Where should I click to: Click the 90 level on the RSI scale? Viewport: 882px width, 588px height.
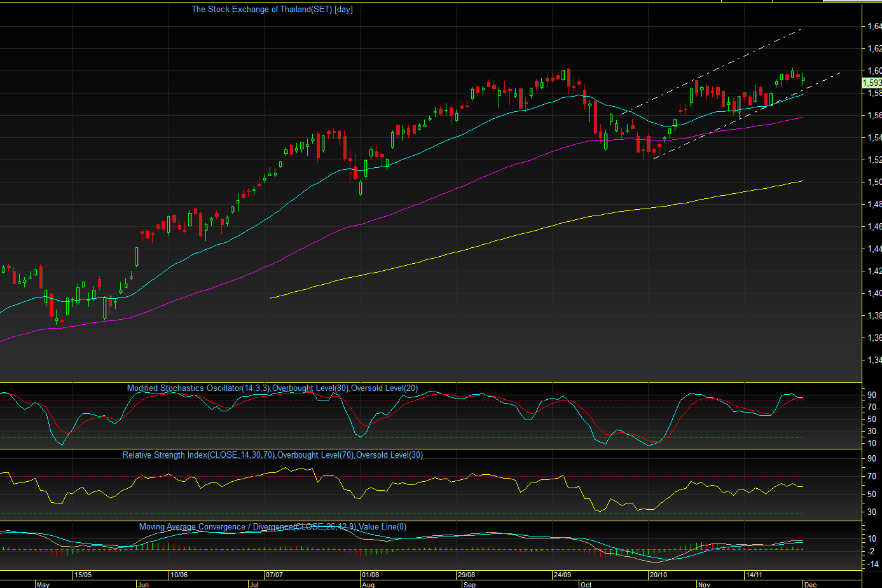click(872, 458)
